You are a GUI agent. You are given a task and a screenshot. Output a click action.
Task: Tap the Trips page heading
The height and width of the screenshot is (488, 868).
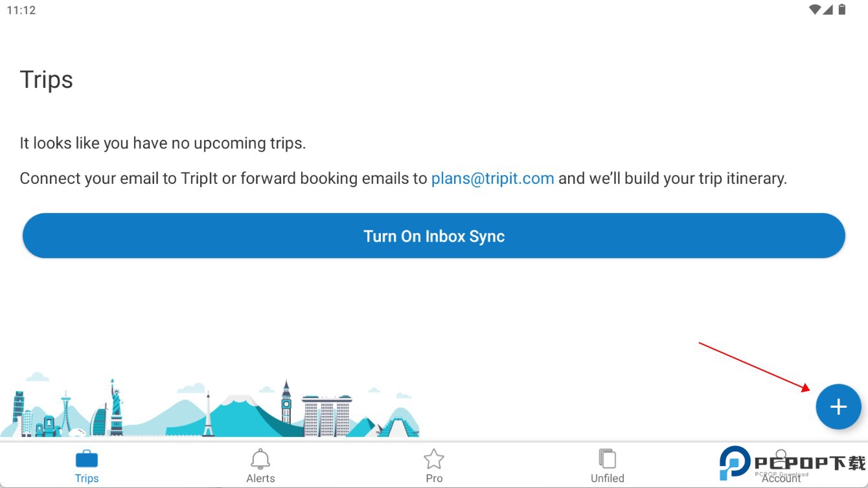click(x=47, y=80)
